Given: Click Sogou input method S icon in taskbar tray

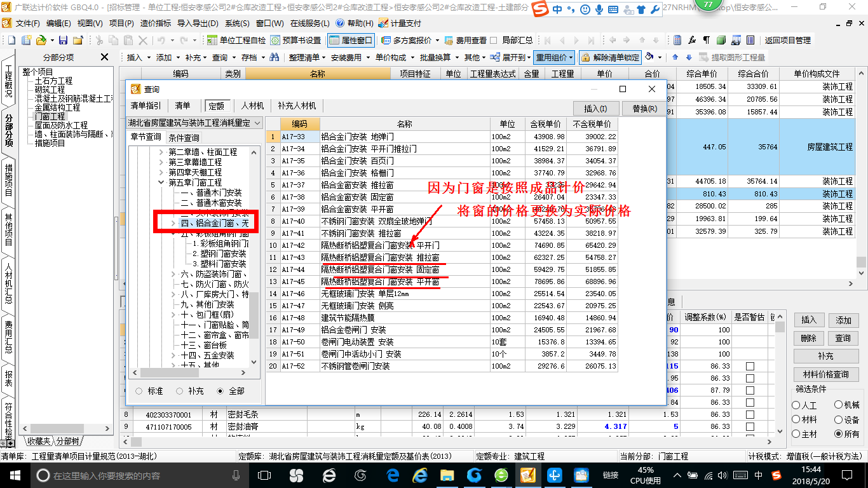Looking at the screenshot, I should click(x=776, y=475).
